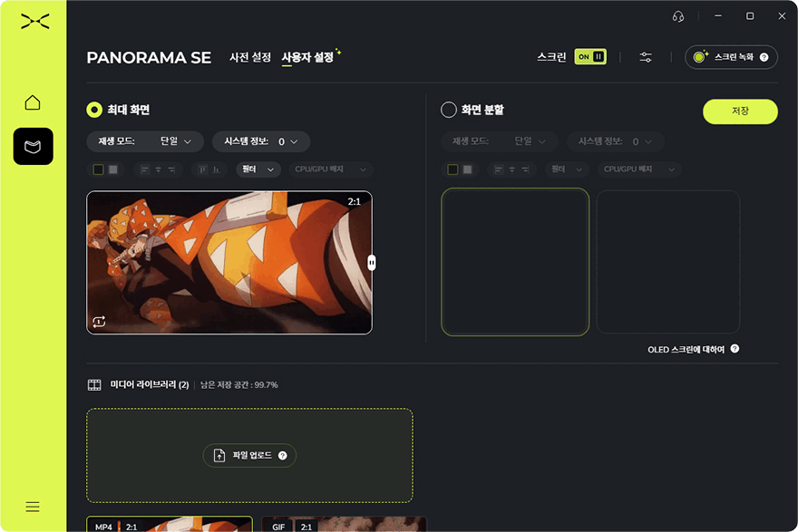Choose gray background swatch in 최대 화면
The image size is (798, 532).
113,169
